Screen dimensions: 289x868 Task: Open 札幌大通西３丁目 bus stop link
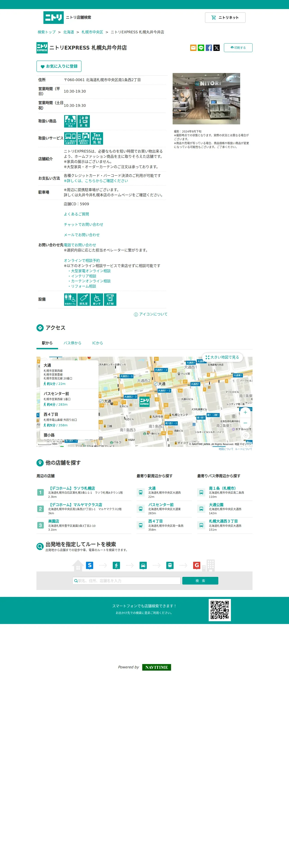click(224, 521)
